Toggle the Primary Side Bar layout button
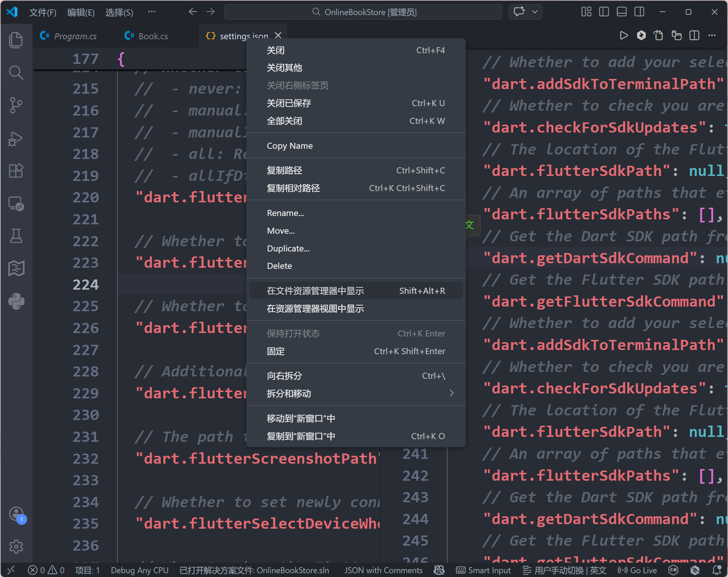The width and height of the screenshot is (728, 577). (604, 12)
